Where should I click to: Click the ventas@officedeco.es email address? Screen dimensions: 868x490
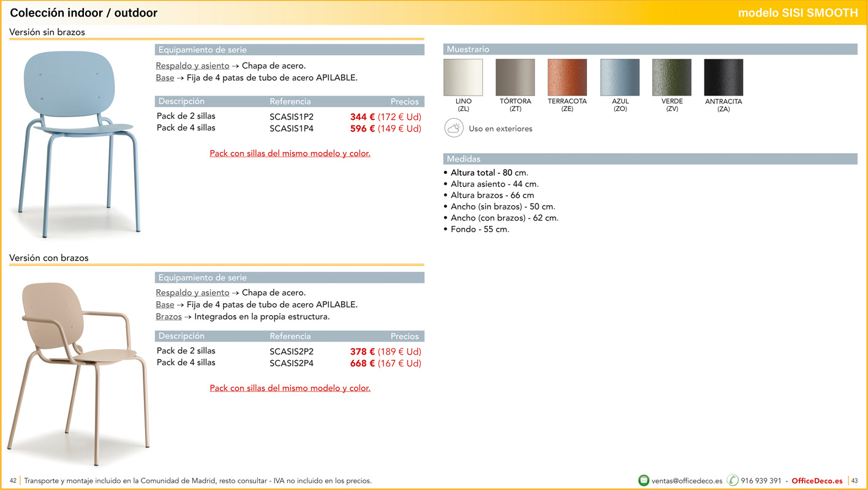tap(687, 481)
